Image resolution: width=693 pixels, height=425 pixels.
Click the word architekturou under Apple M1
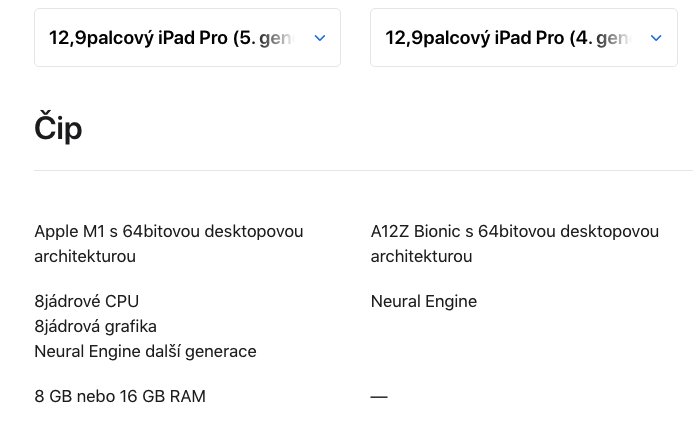(85, 256)
